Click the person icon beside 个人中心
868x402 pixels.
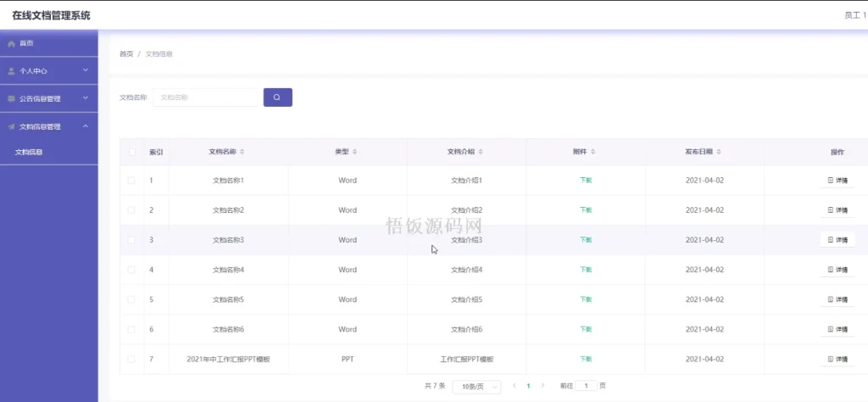point(11,71)
